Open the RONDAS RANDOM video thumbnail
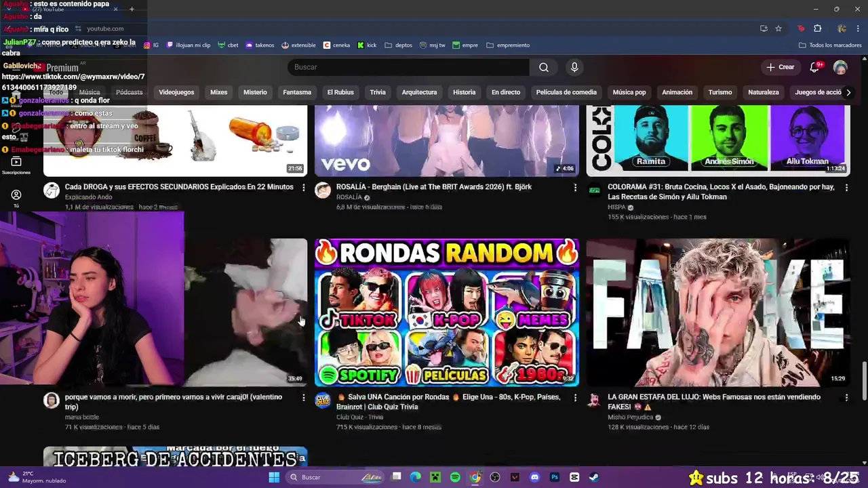The height and width of the screenshot is (488, 868). coord(447,312)
